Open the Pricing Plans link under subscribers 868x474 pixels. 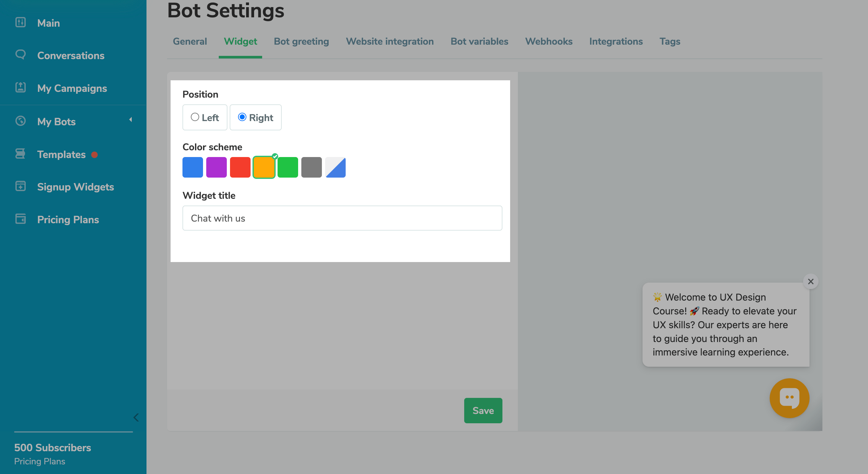coord(40,461)
